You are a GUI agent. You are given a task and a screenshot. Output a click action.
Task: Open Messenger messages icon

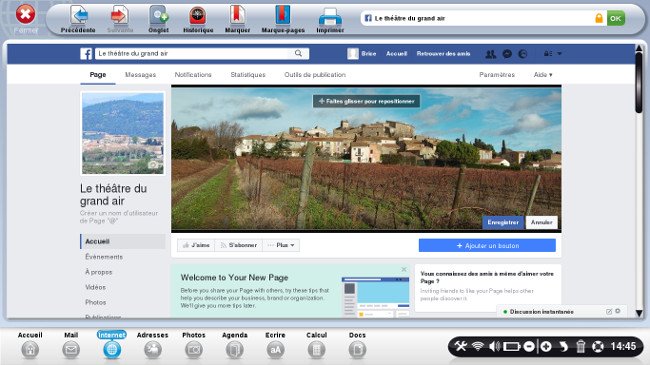[x=507, y=54]
